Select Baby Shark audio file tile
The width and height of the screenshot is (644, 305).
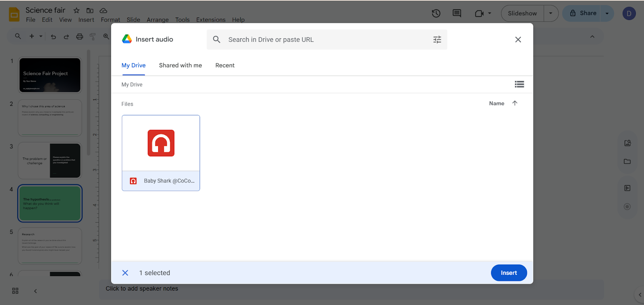pos(161,153)
